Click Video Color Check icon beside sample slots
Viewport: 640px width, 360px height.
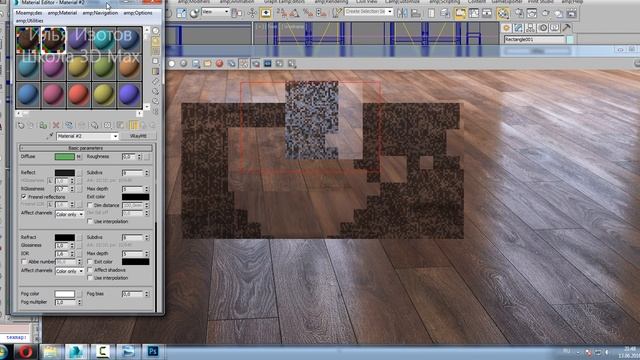point(156,71)
